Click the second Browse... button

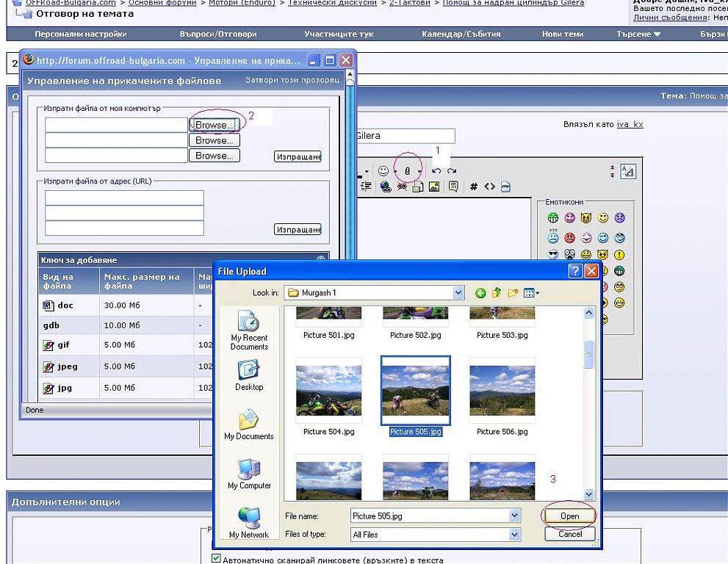[214, 140]
